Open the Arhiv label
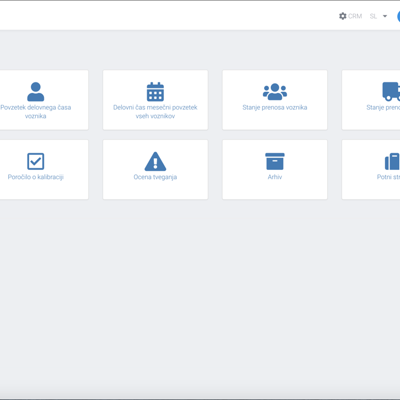400x400 pixels. click(275, 177)
